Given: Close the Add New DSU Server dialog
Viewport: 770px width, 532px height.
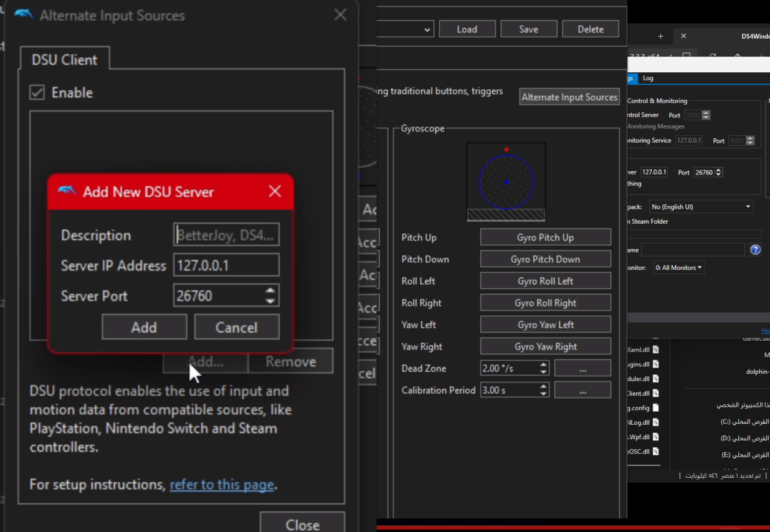Looking at the screenshot, I should click(x=275, y=191).
